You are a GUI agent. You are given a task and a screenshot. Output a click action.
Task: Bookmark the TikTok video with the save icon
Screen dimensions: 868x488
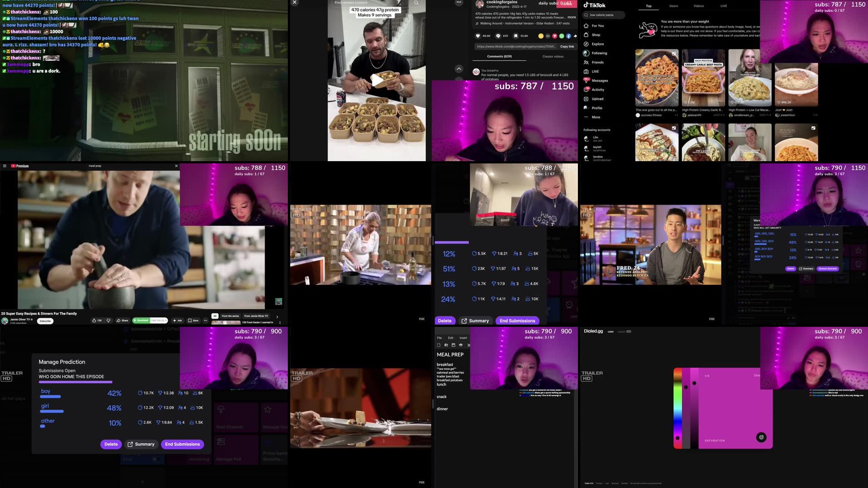click(516, 36)
